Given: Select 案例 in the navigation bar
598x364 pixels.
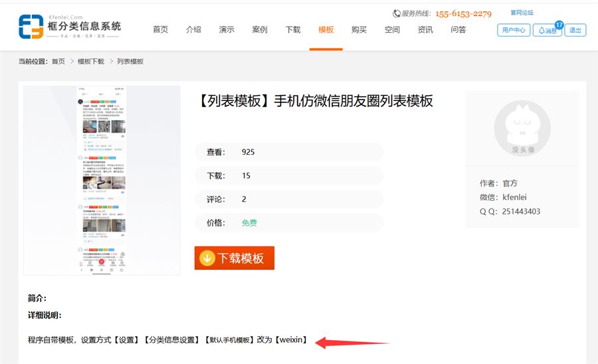Looking at the screenshot, I should click(260, 30).
